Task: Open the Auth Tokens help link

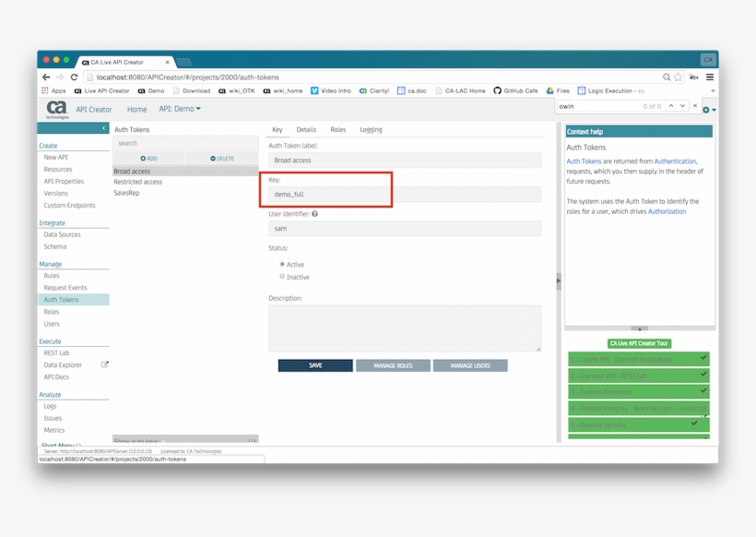Action: point(584,161)
